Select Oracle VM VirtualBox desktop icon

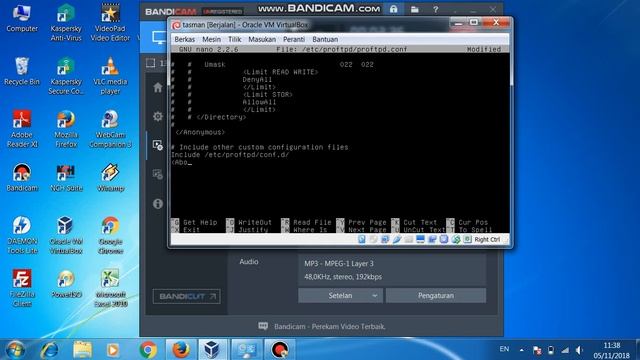66,236
